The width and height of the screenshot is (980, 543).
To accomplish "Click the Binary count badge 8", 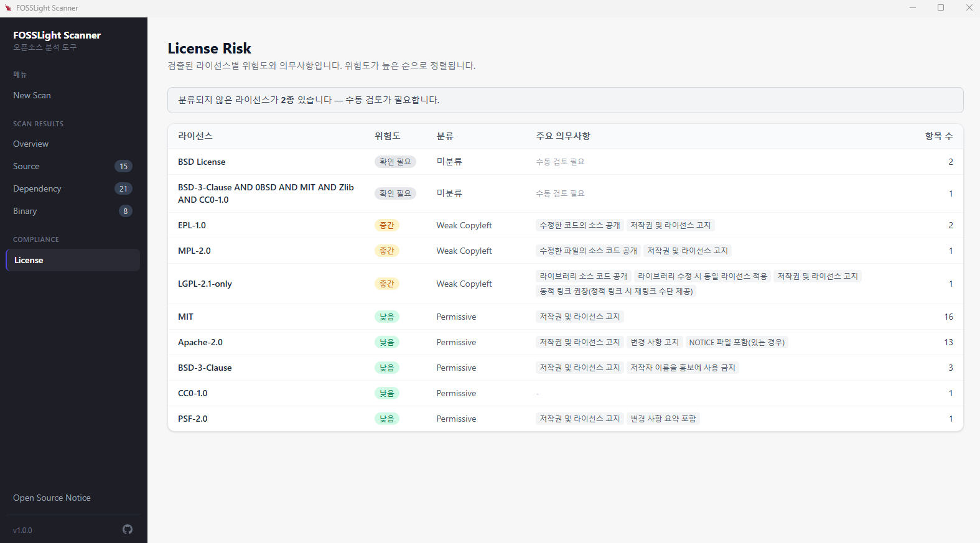I will click(126, 211).
